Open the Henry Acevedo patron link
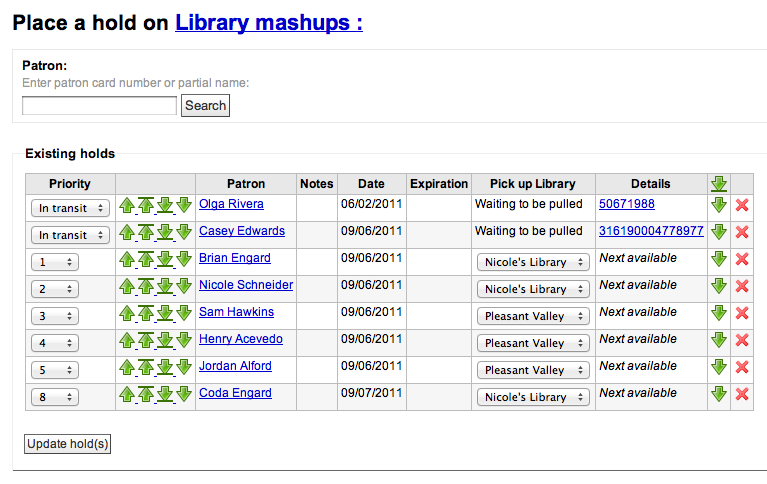 click(240, 339)
